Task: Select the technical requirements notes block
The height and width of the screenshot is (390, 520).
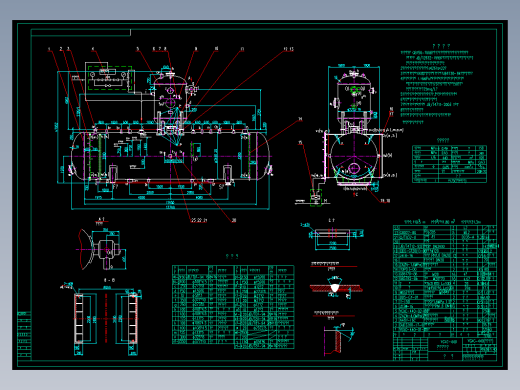Action: (x=437, y=84)
